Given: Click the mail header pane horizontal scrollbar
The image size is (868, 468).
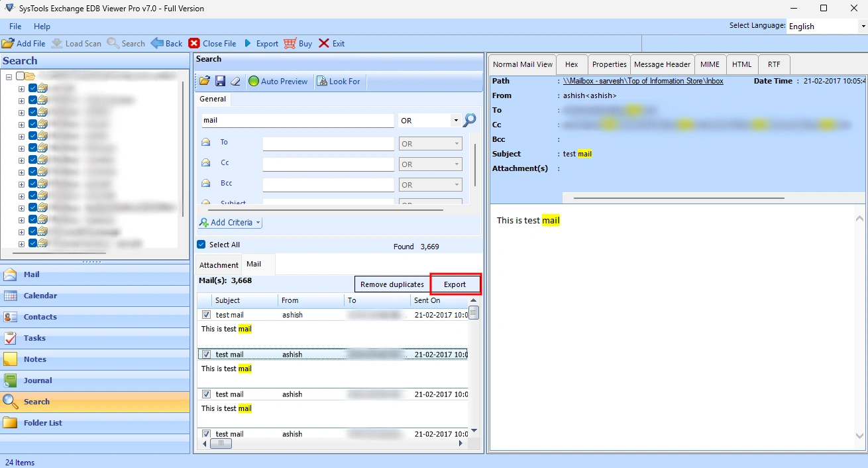Looking at the screenshot, I should coord(678,198).
